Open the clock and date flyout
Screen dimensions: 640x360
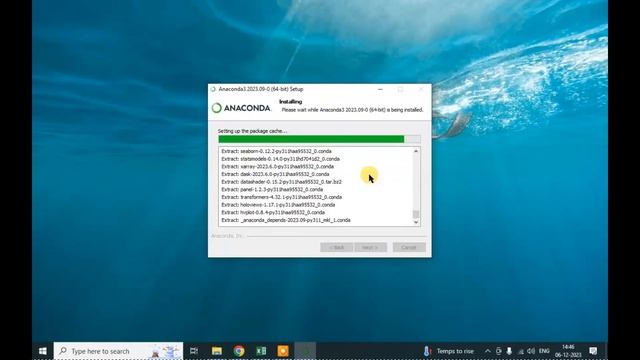pyautogui.click(x=568, y=351)
